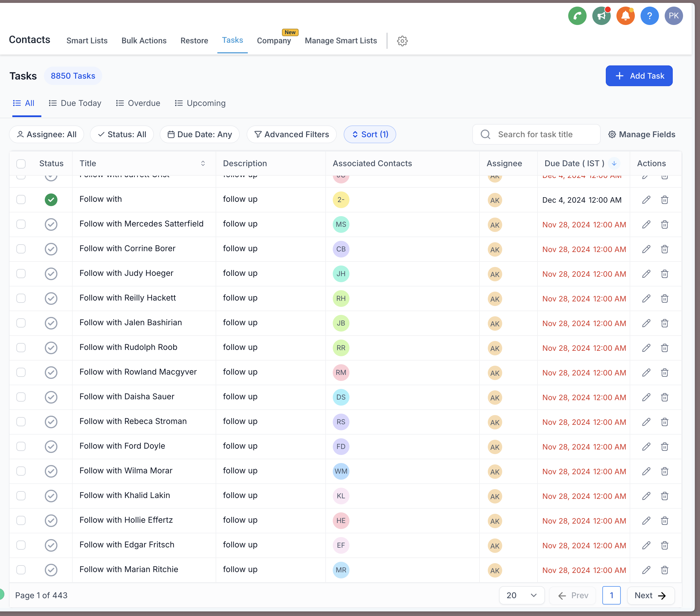This screenshot has height=616, width=700.
Task: Click the Add Task button
Action: coord(639,76)
